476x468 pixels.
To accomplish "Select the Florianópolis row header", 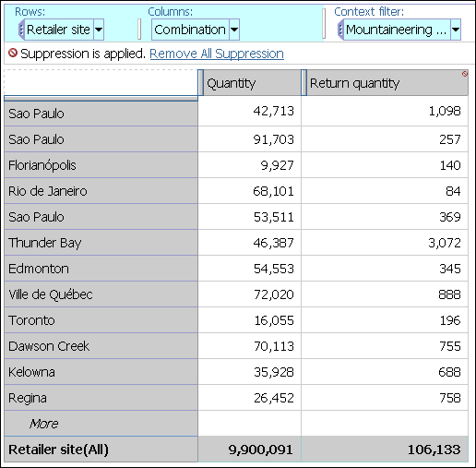I will [x=101, y=165].
